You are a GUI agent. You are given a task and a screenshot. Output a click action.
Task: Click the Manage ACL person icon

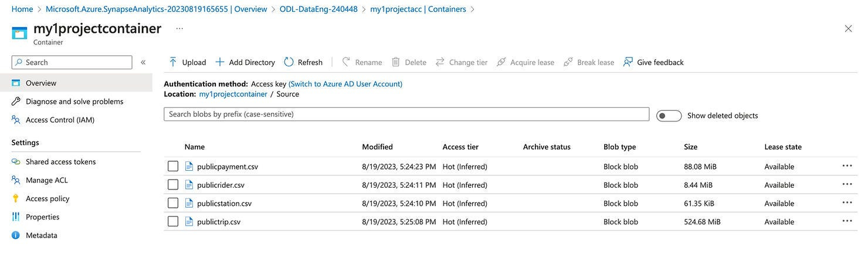16,180
